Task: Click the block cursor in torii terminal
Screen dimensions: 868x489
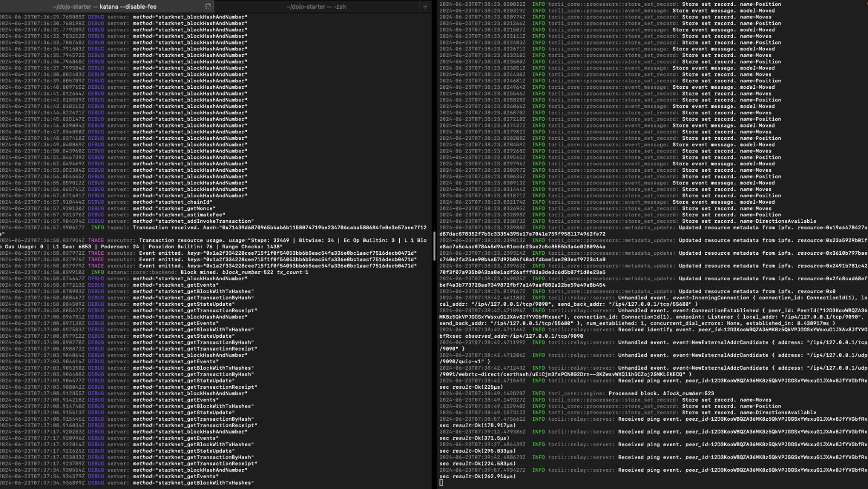Action: pos(442,482)
